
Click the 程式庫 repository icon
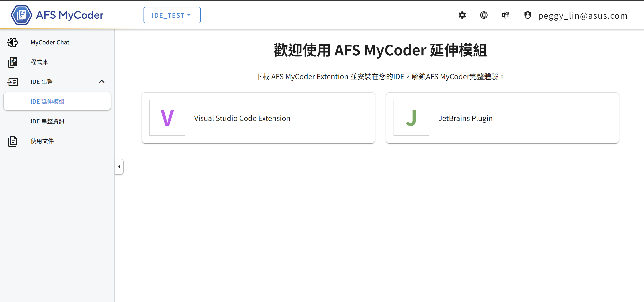(13, 62)
